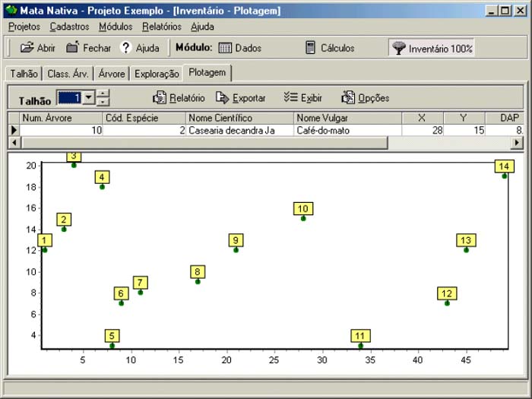Open the Relatórios menu
Viewport: 532px width, 399px height.
tap(161, 27)
